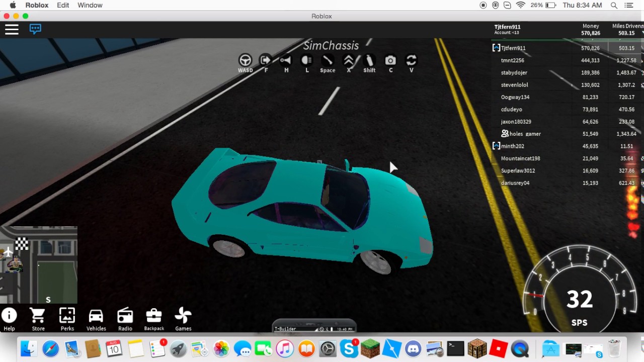Image resolution: width=644 pixels, height=362 pixels.
Task: Open the Perks menu
Action: (67, 319)
